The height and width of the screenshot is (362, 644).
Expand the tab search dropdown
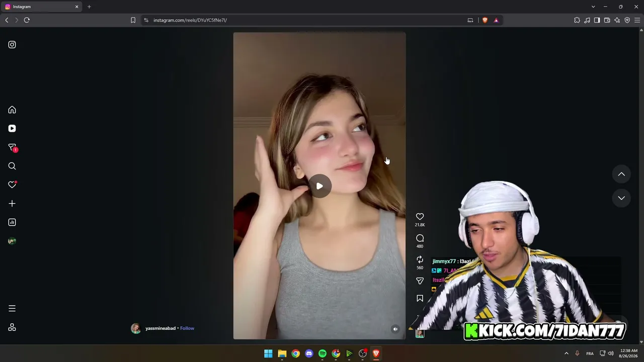(593, 7)
